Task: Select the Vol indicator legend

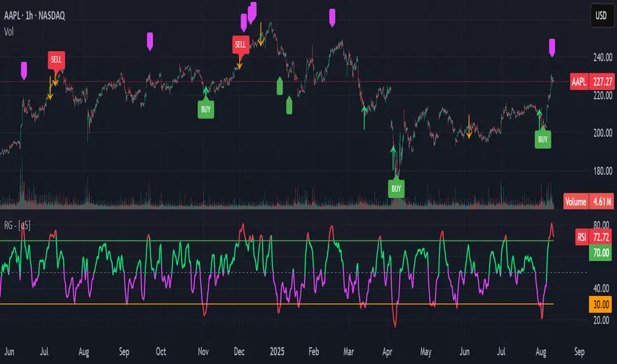Action: 9,32
